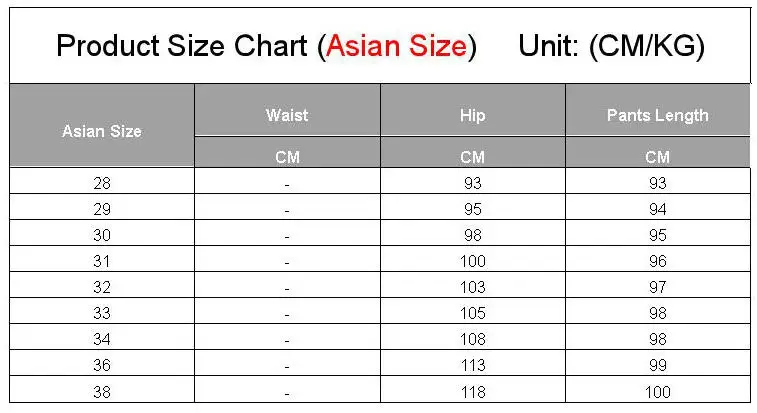Click the size 31 cell
Screen dimensions: 757x413
[x=102, y=261]
